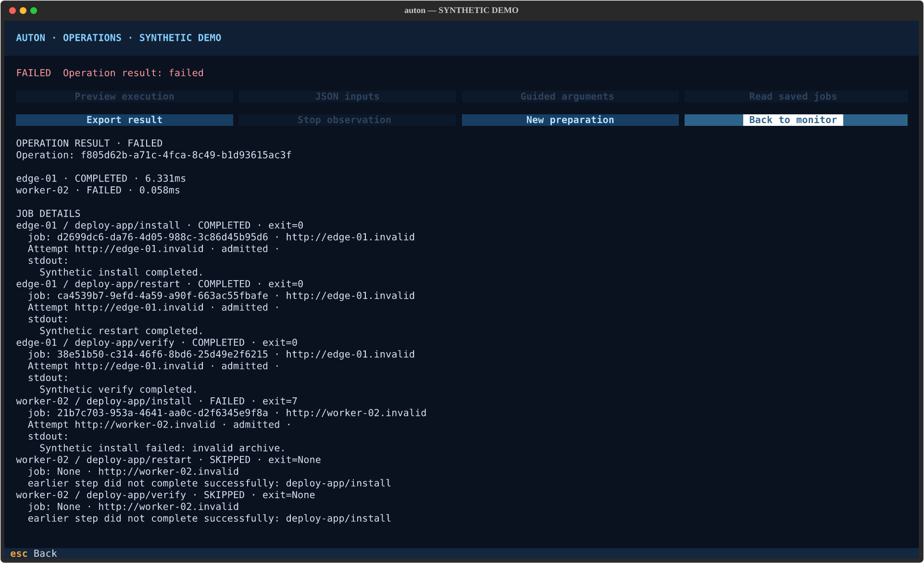
Task: Open Guided arguments
Action: click(570, 97)
